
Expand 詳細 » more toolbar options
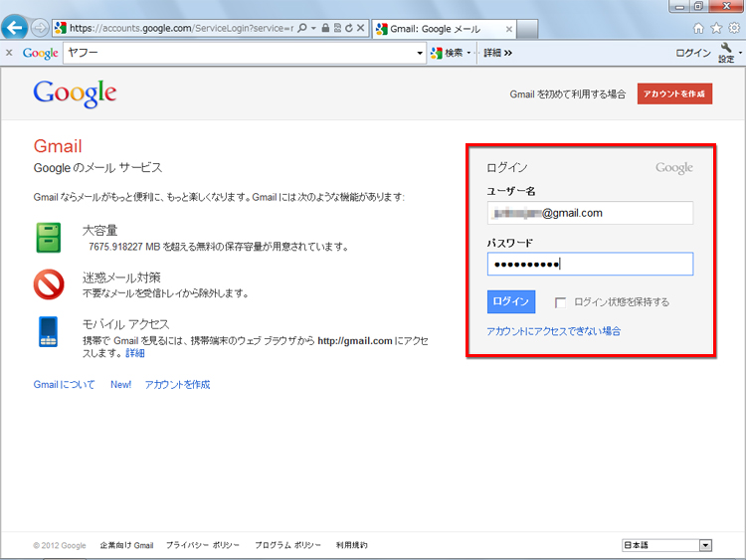pos(497,53)
